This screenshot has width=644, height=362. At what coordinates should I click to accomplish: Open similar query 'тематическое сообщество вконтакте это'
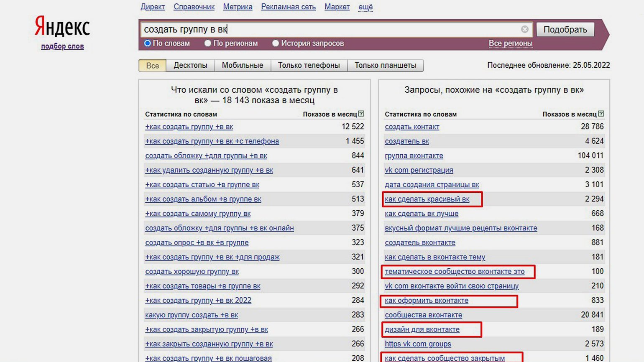(x=455, y=271)
